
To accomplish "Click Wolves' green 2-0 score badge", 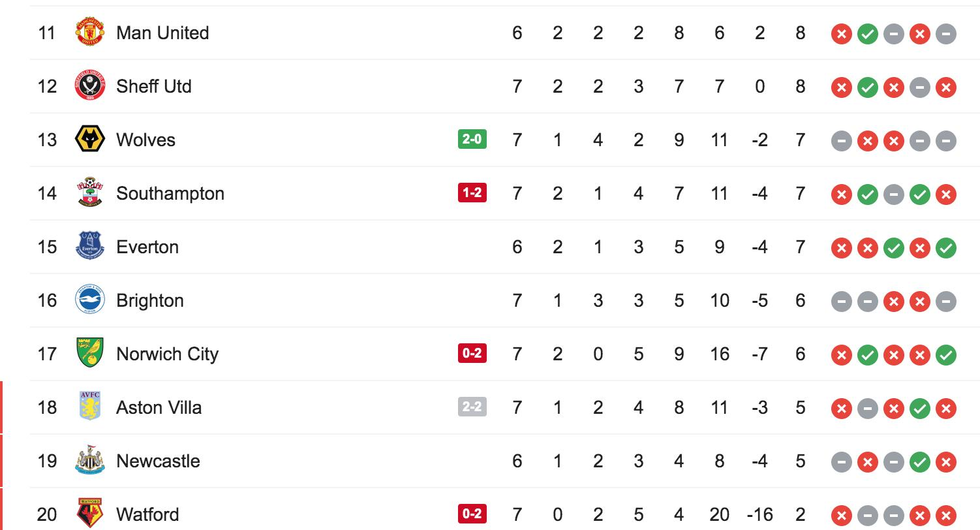I will pos(472,139).
